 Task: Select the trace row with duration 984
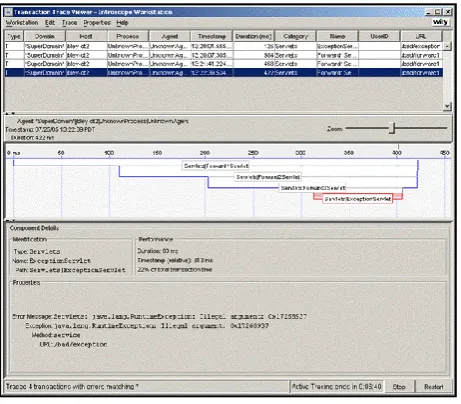pos(224,55)
